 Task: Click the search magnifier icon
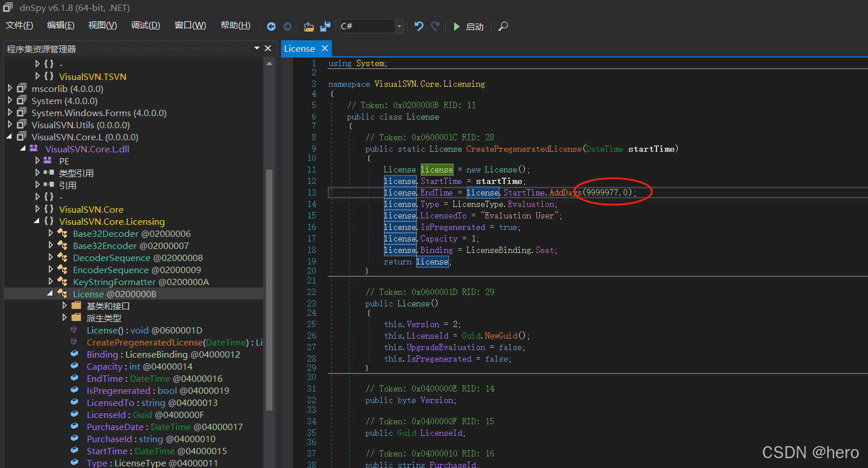pos(503,26)
